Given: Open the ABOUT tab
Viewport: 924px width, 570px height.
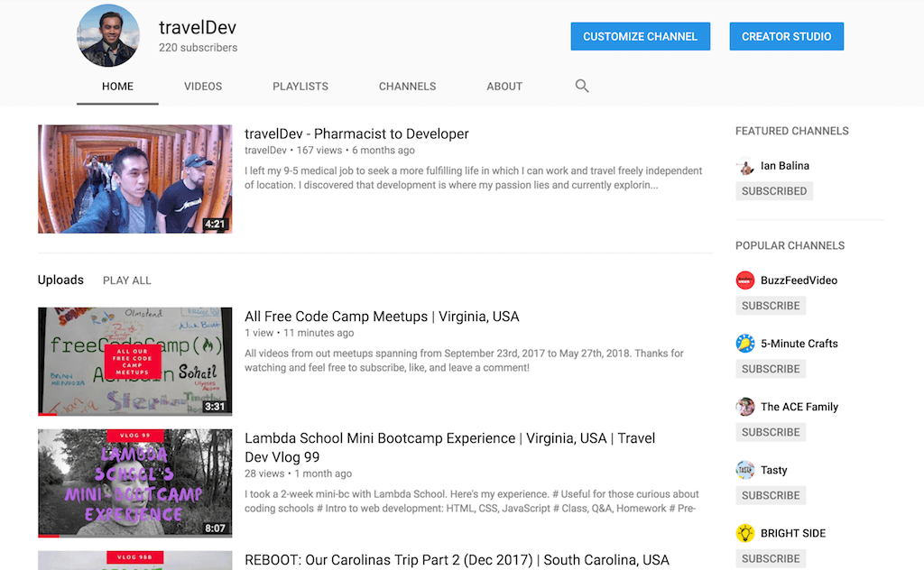Looking at the screenshot, I should click(x=504, y=87).
